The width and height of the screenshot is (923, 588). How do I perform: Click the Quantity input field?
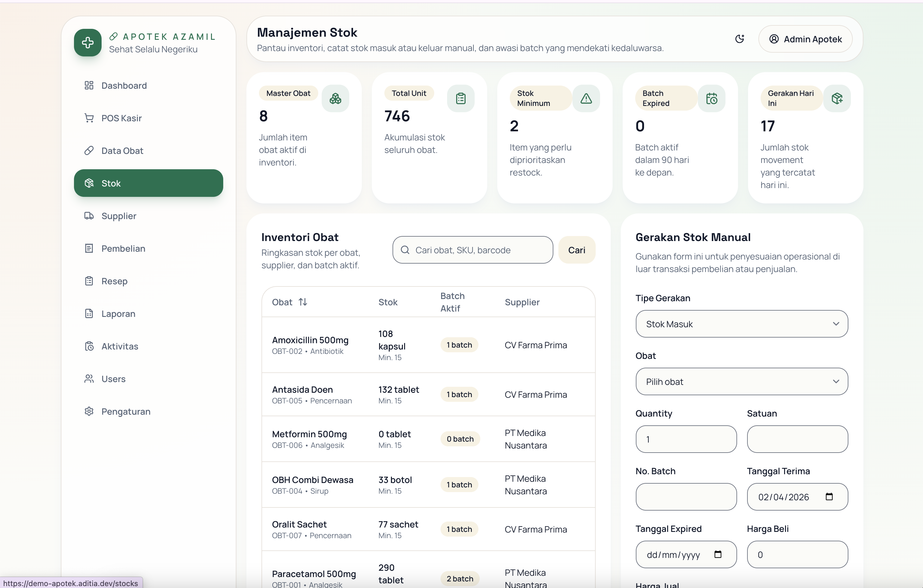[x=686, y=439]
